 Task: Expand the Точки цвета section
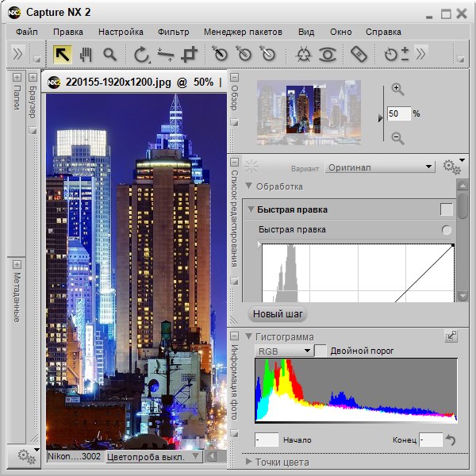point(248,462)
